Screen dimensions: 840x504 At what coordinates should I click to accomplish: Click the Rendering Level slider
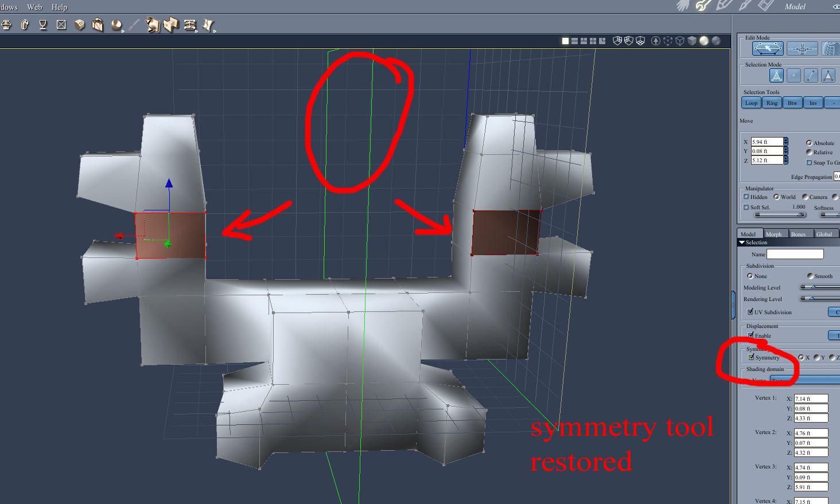point(820,299)
